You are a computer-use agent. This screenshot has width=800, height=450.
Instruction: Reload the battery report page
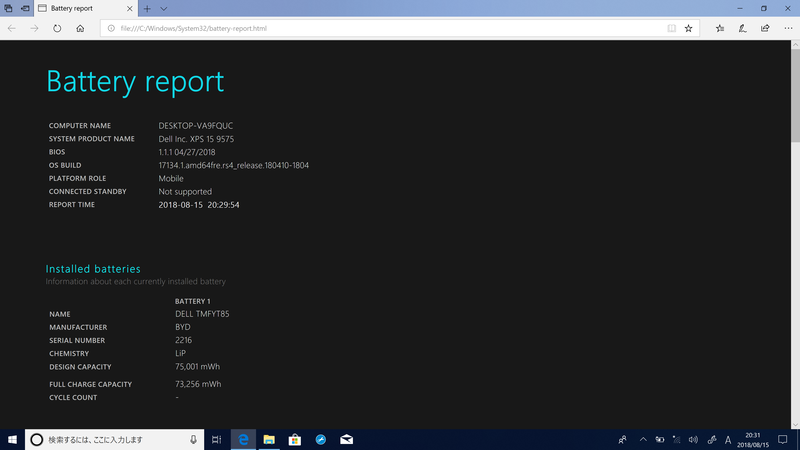57,29
